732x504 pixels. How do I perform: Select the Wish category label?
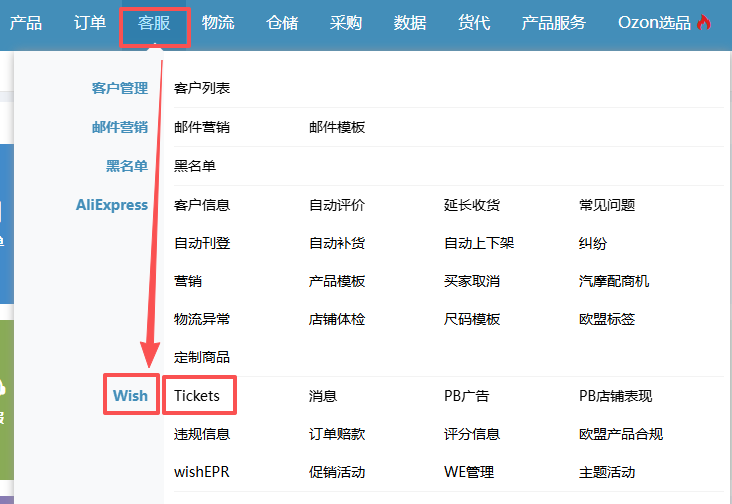[x=130, y=396]
